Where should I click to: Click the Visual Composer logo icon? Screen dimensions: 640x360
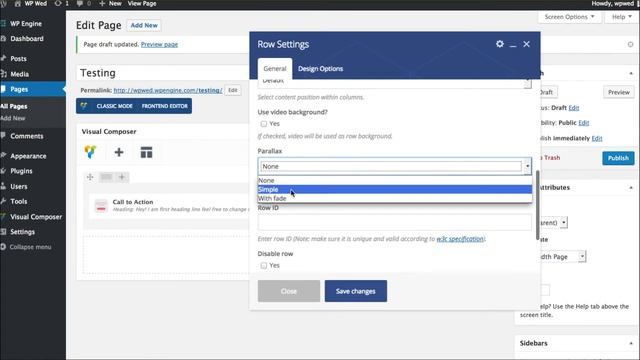(x=91, y=152)
